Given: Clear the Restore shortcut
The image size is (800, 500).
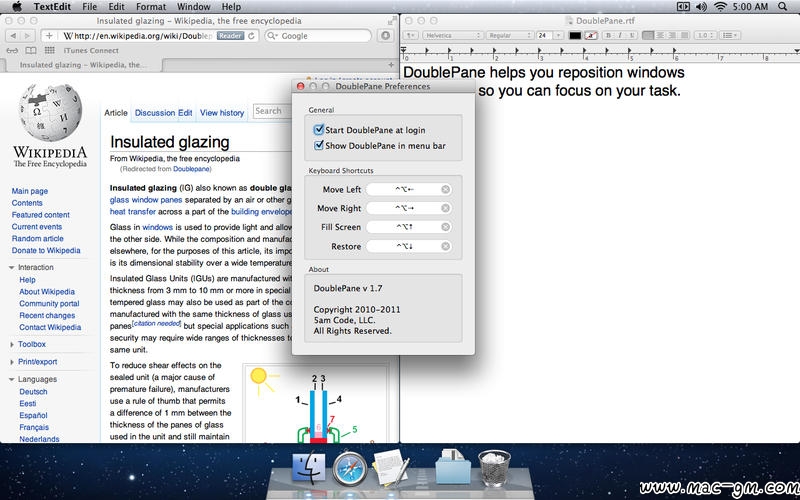Looking at the screenshot, I should click(x=445, y=246).
